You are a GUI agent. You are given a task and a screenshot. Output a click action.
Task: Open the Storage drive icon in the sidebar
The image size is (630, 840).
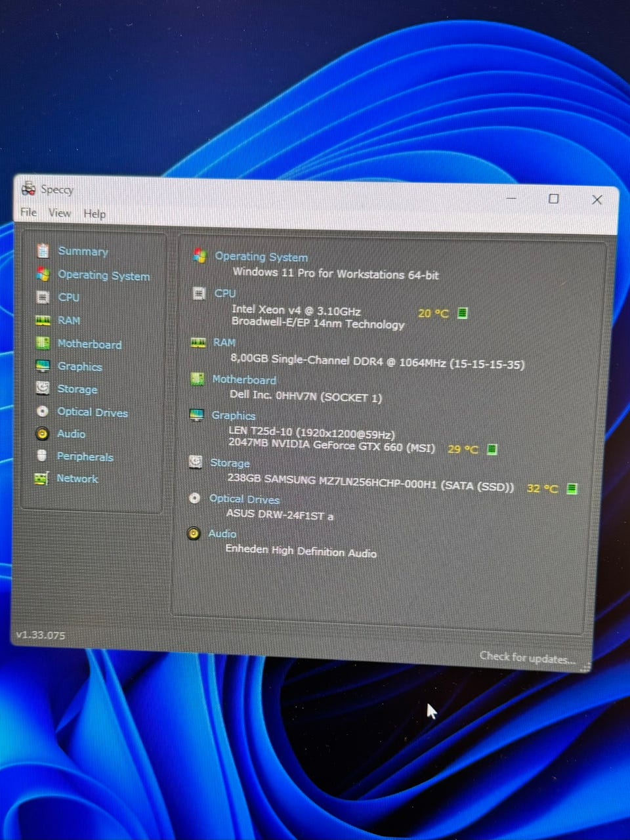click(43, 388)
